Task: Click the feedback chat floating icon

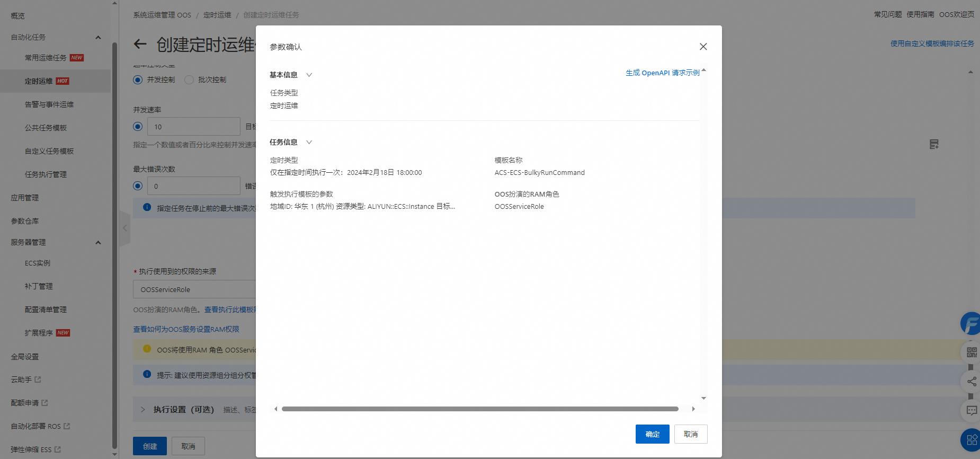Action: 972,410
